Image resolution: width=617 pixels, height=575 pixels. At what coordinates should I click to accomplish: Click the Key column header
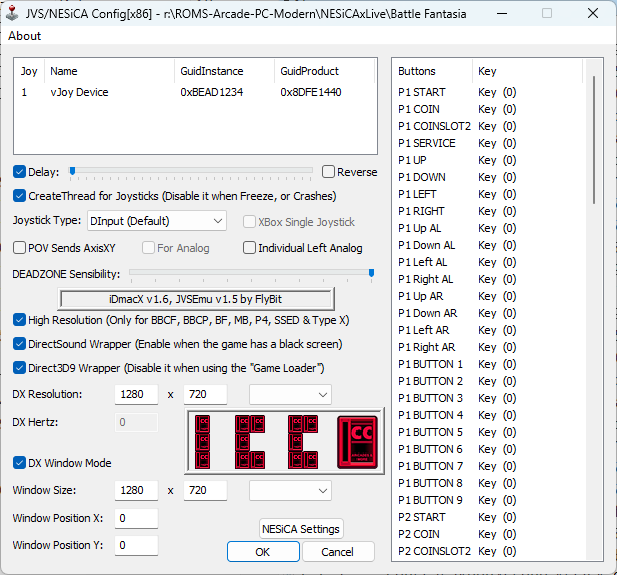point(527,71)
